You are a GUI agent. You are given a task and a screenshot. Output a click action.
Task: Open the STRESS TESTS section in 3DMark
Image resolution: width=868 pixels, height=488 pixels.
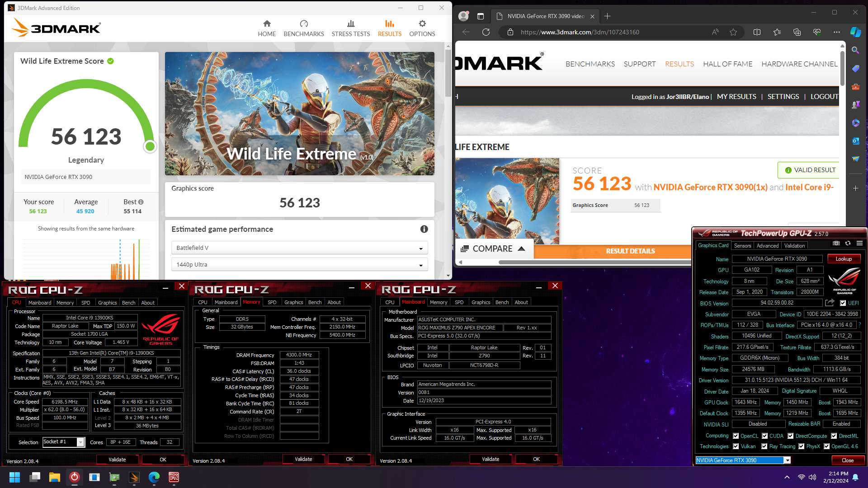coord(351,28)
